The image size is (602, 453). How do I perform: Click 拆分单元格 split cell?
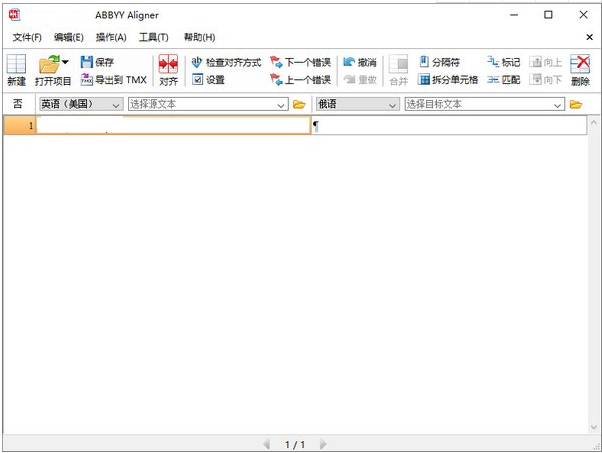tap(448, 79)
